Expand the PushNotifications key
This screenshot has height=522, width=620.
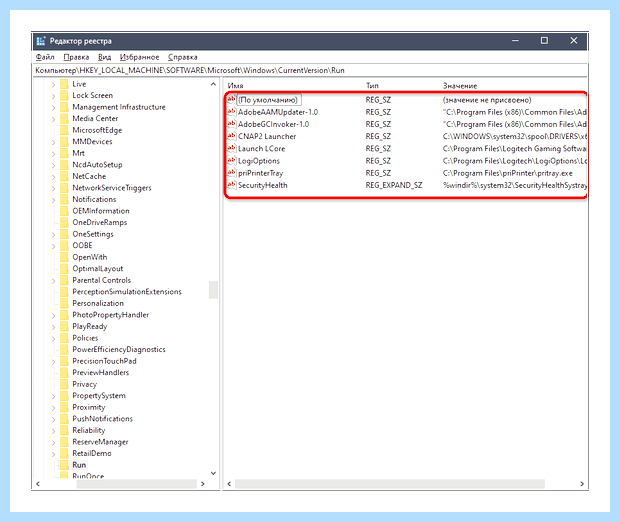point(53,419)
